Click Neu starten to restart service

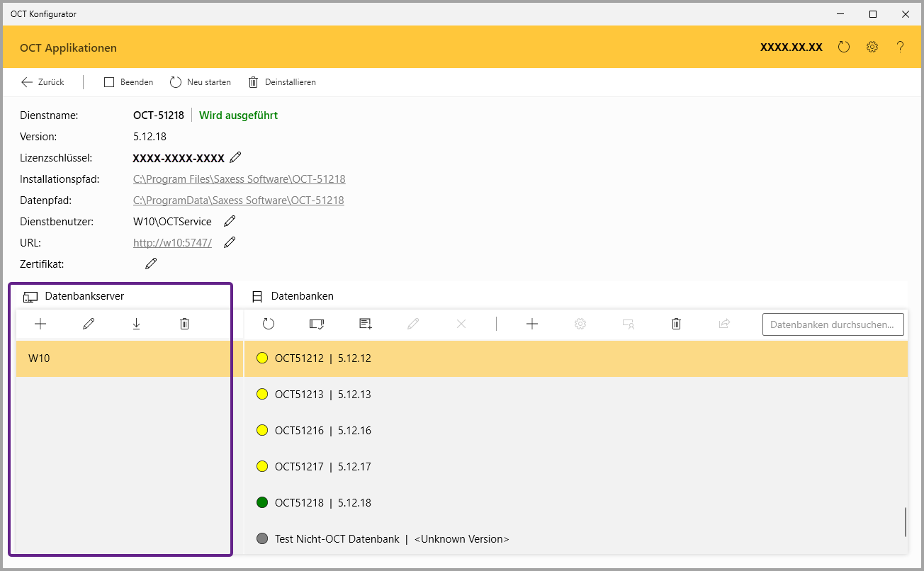click(201, 82)
